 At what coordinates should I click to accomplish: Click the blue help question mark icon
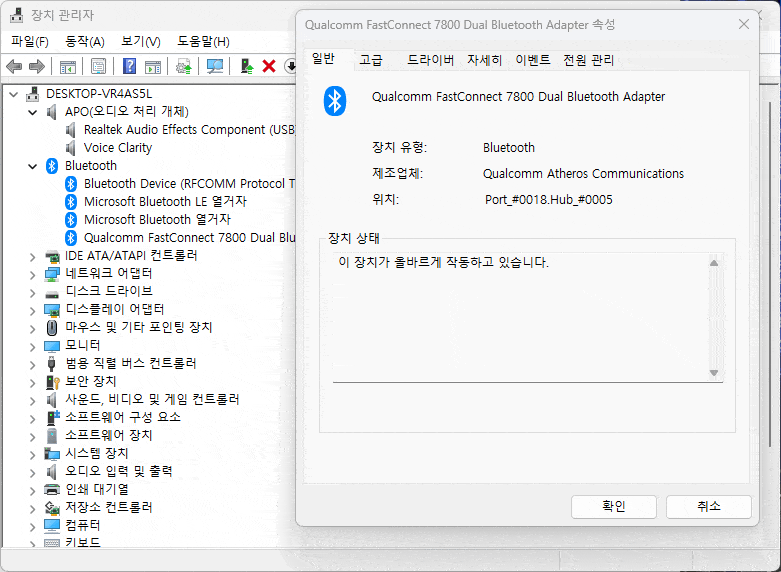point(129,66)
